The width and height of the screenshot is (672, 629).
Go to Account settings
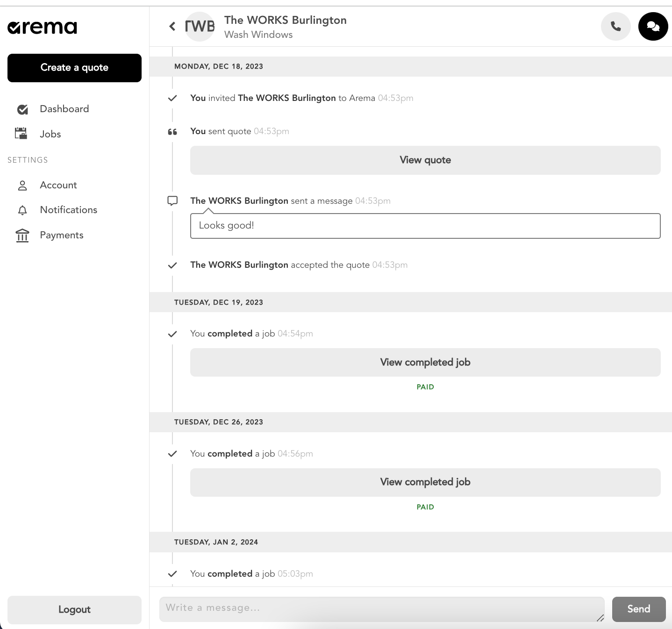[x=58, y=185]
